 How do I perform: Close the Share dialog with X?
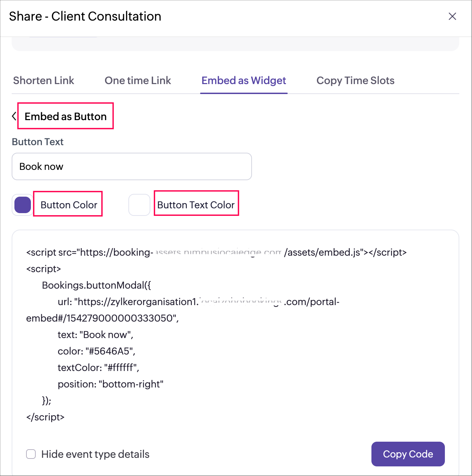point(452,16)
